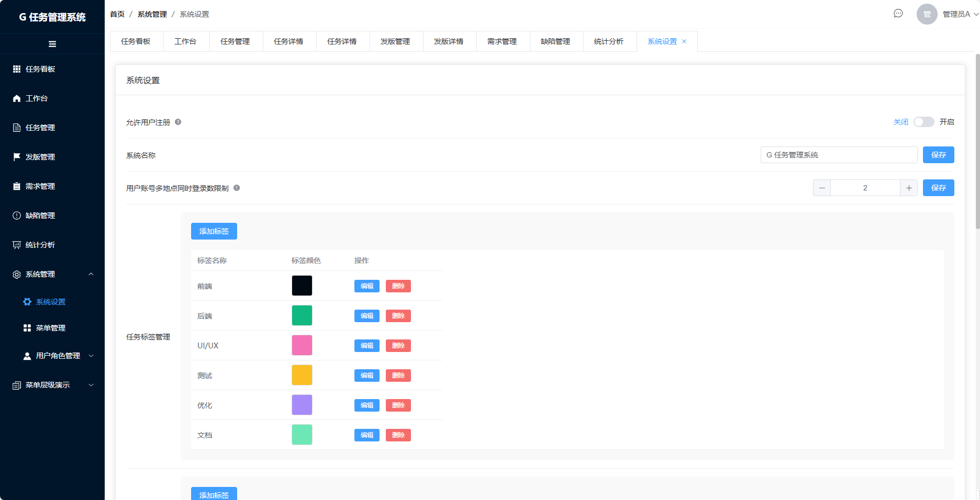Click info icon beside 用户账号多地点同时登录数限制

[x=237, y=188]
